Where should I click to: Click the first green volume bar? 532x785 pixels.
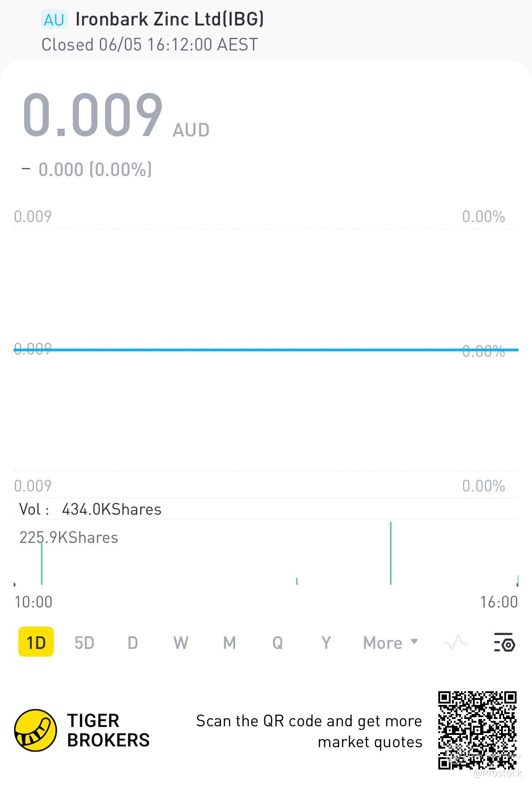[41, 563]
